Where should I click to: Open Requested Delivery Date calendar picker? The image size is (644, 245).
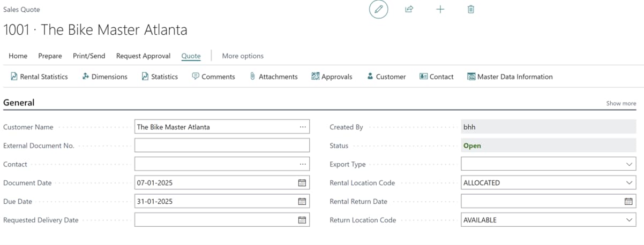pos(302,220)
